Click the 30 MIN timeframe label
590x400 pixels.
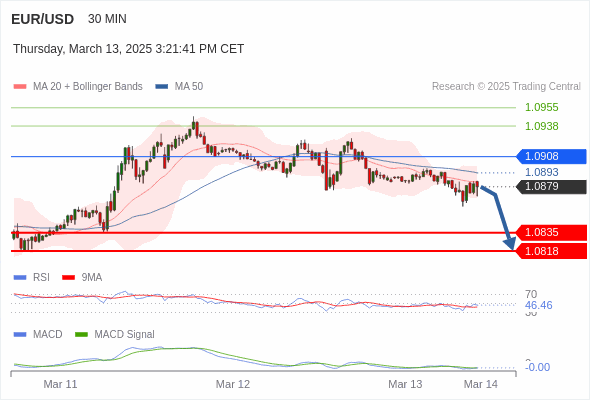point(107,19)
